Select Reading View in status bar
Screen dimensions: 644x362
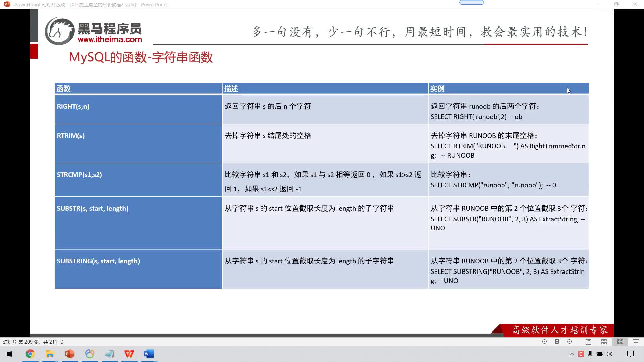point(620,342)
